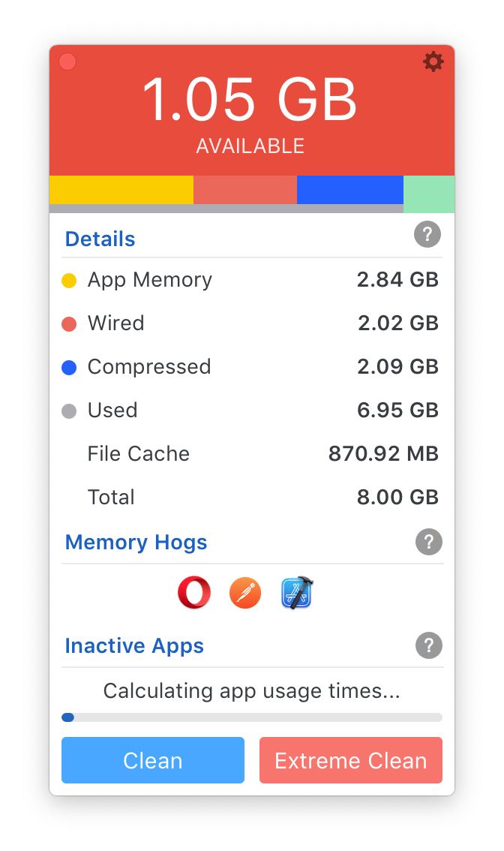Click the yellow App Memory bar segment
Viewport: 504px width, 851px height.
tap(121, 189)
